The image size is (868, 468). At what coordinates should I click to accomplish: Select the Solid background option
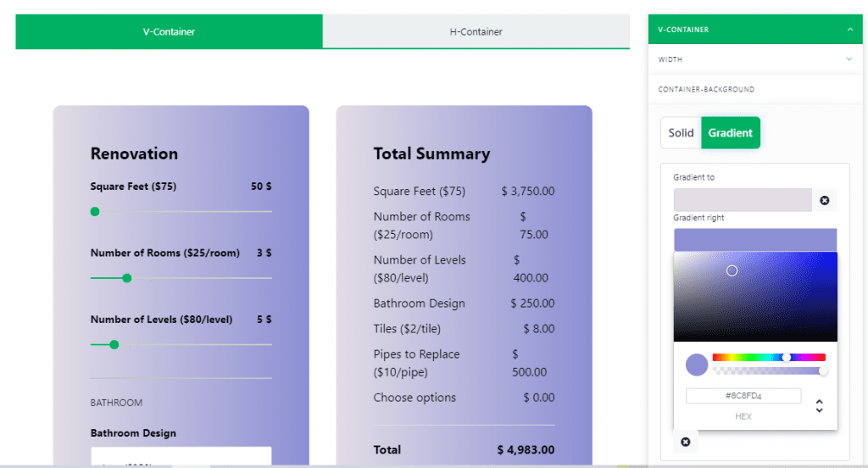coord(681,133)
